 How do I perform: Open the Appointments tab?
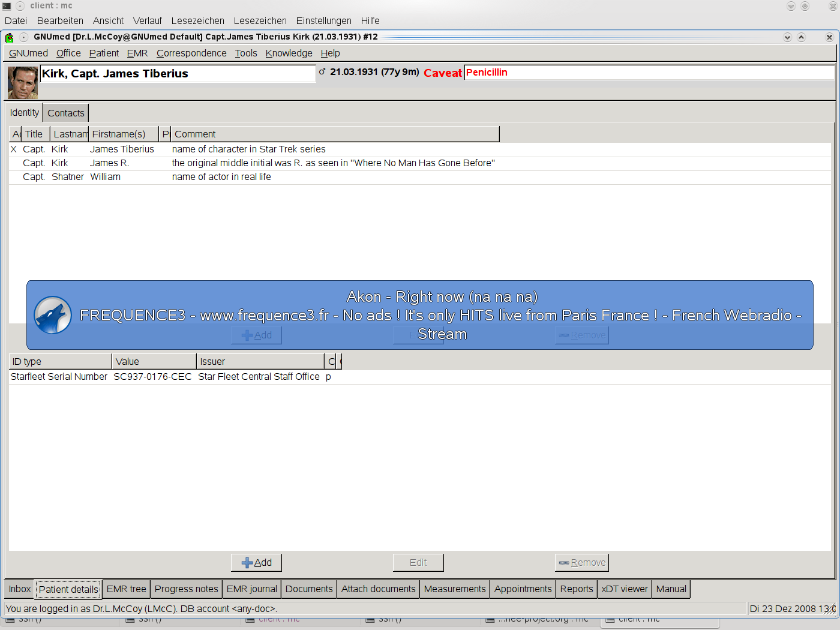pos(523,589)
